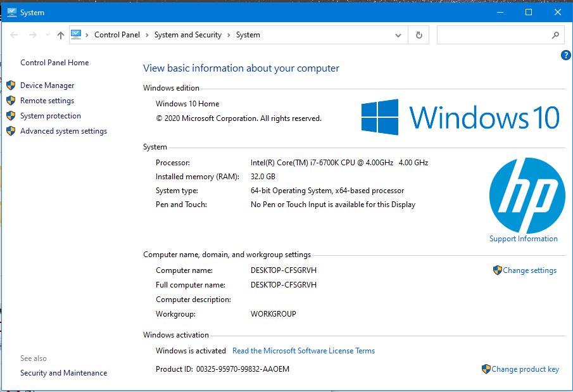
Task: Click the shield icon beside System protection
Action: (x=11, y=116)
